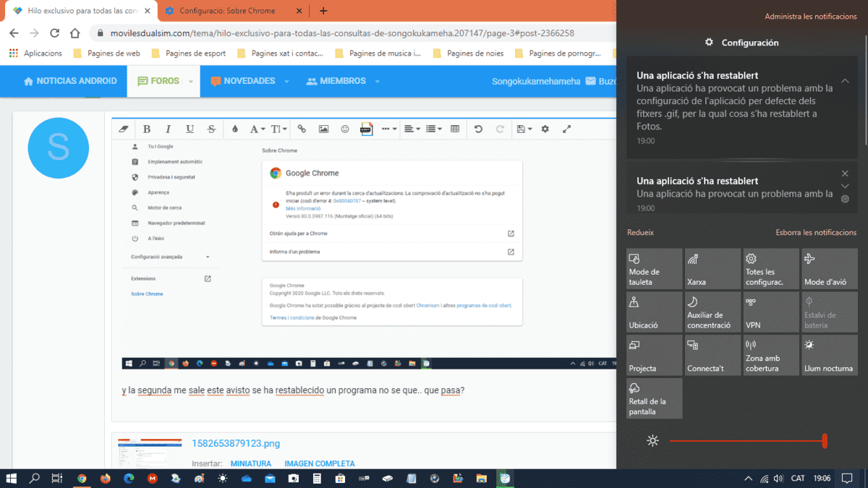
Task: Open the Projecta quick action tile
Action: click(654, 355)
